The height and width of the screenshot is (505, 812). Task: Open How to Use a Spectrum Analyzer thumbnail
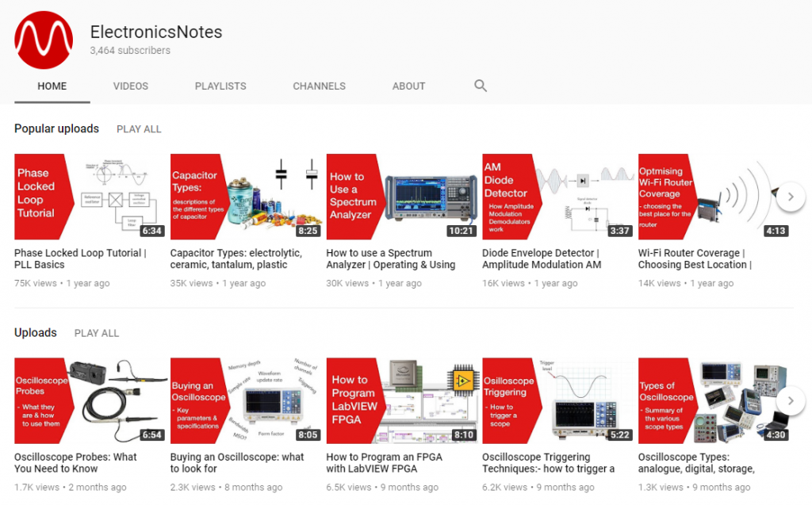tap(402, 197)
